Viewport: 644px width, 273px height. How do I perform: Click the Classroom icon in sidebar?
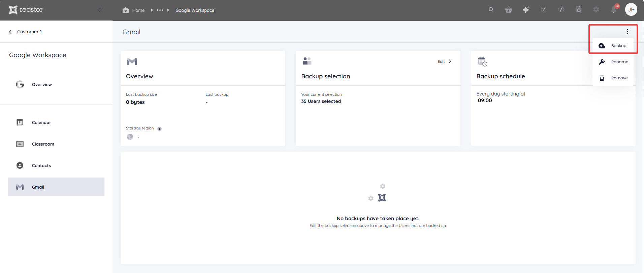[x=20, y=144]
